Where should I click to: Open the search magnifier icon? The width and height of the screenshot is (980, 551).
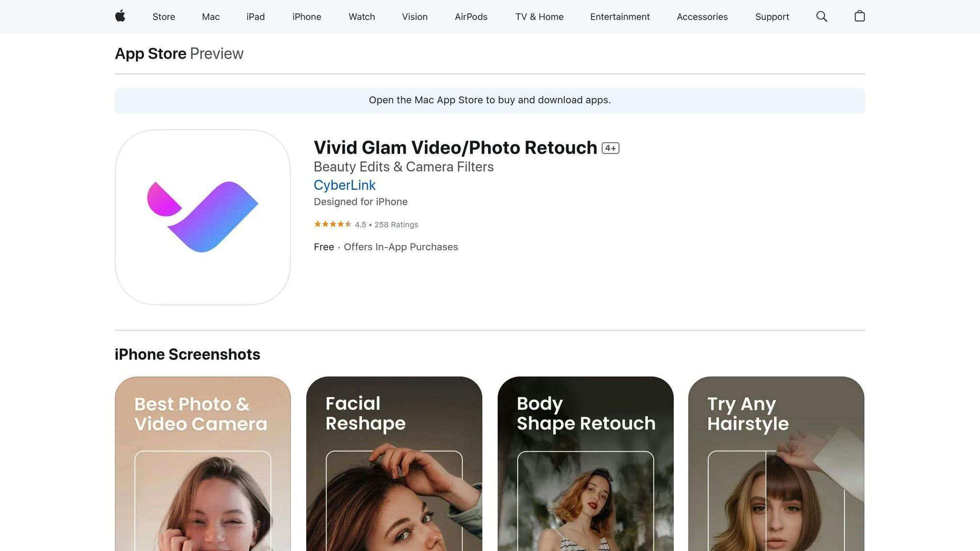[822, 16]
